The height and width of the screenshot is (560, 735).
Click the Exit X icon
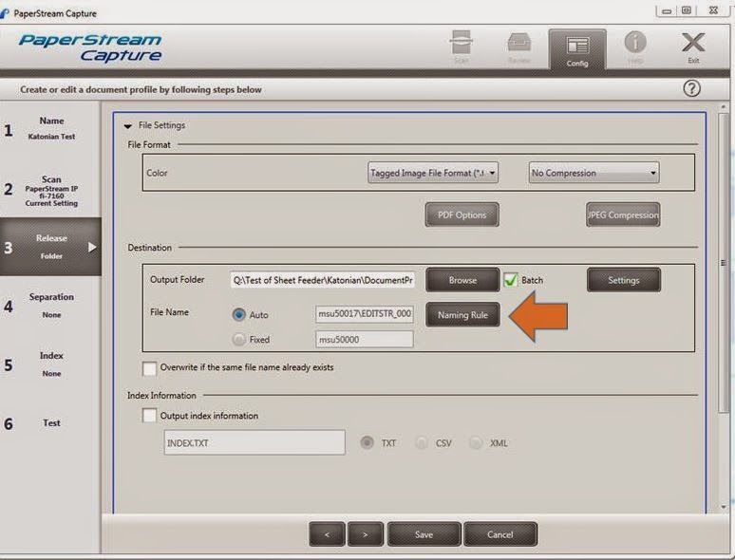[x=693, y=47]
